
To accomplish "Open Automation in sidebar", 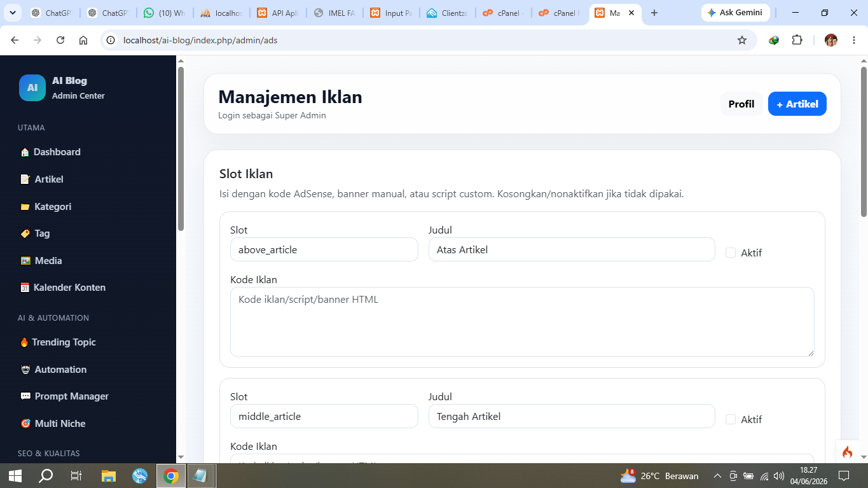I will tap(53, 370).
